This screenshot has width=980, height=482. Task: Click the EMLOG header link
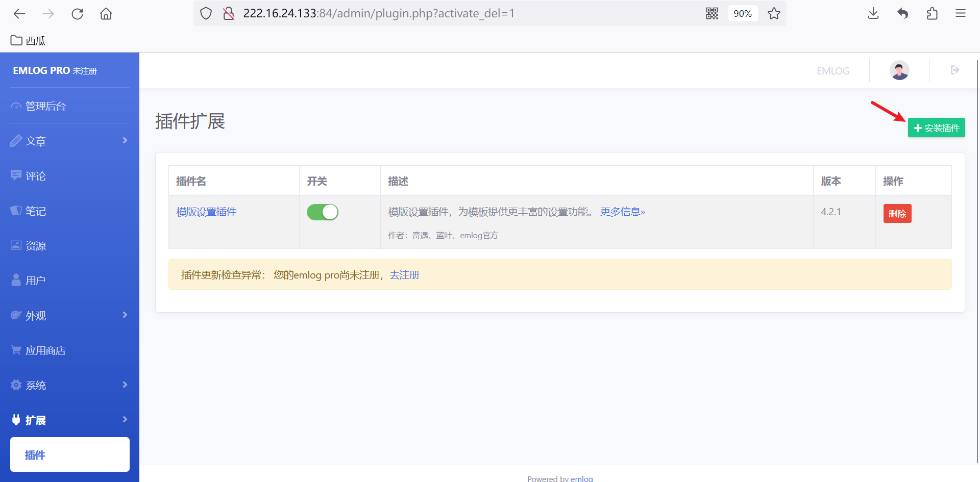(x=833, y=71)
